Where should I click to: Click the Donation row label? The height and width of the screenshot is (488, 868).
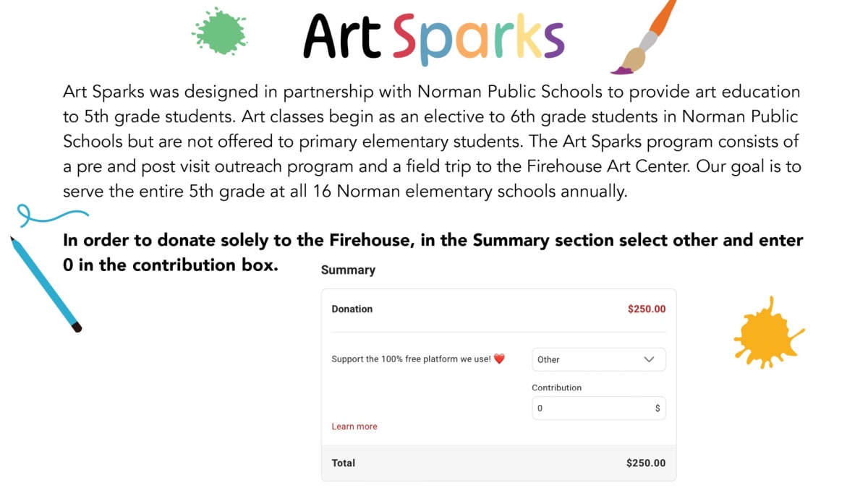(352, 309)
